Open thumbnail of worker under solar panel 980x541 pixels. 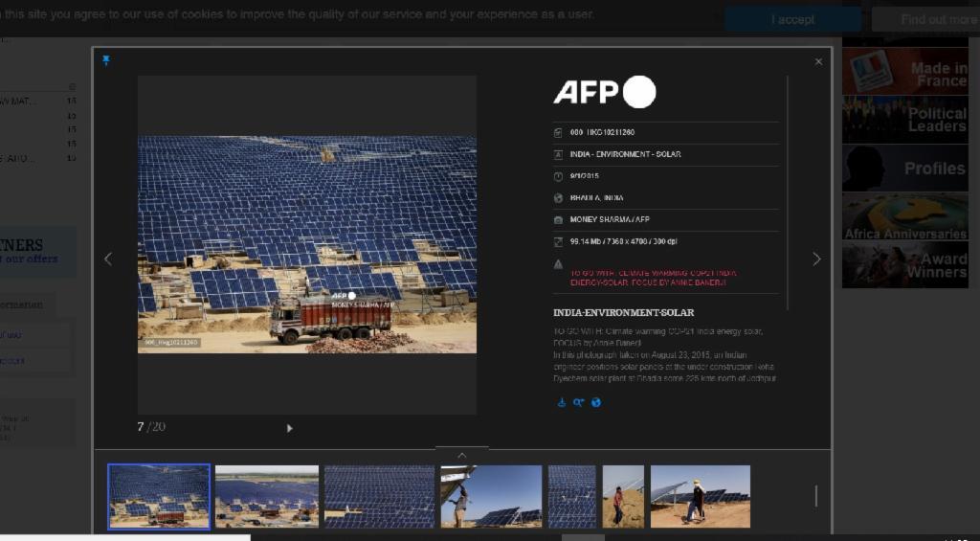click(491, 496)
